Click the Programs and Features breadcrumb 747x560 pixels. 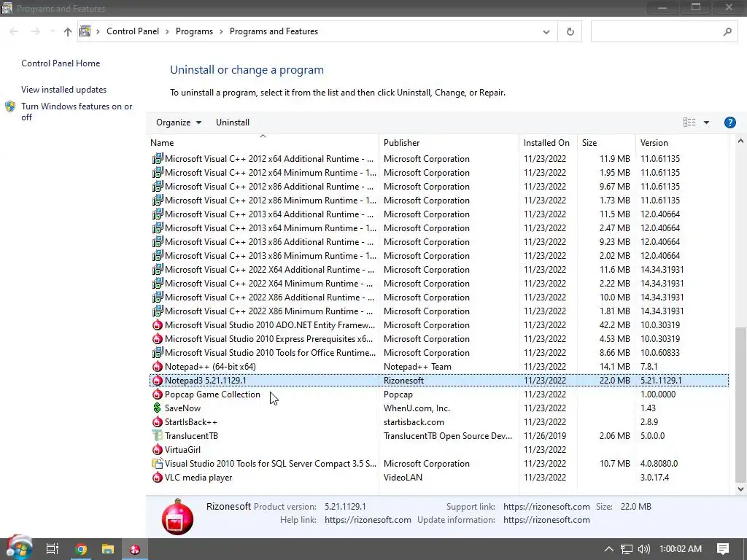point(274,31)
